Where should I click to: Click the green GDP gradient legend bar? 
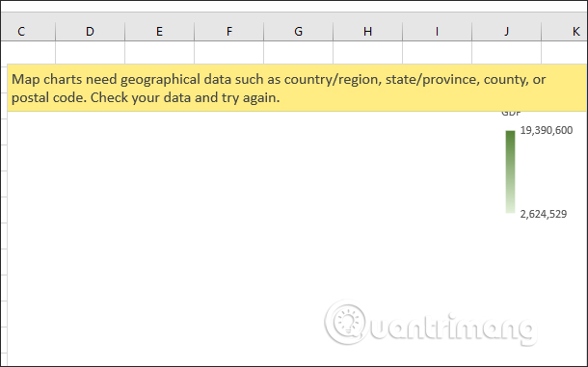tap(510, 171)
